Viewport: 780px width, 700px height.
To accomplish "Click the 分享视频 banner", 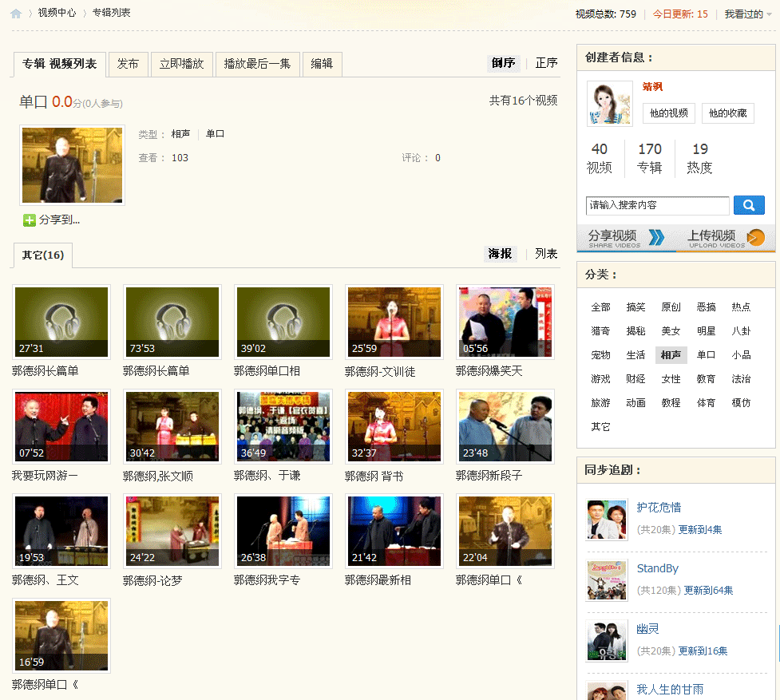I will [626, 238].
